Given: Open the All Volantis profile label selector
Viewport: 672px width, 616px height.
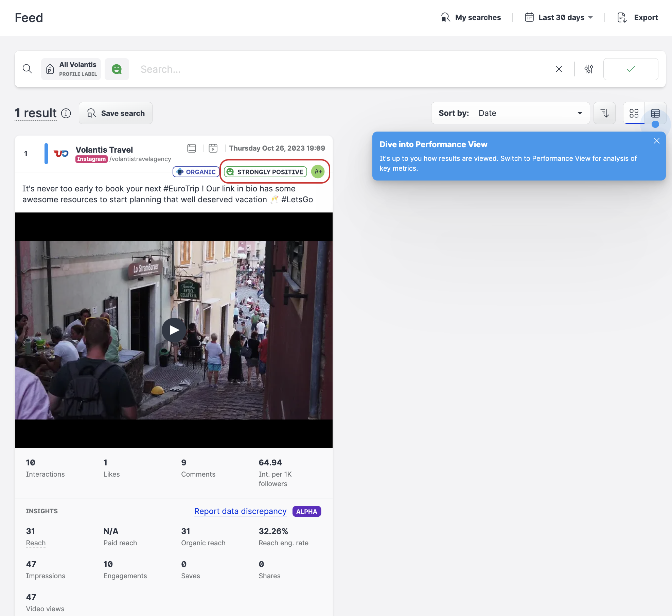Looking at the screenshot, I should click(71, 69).
